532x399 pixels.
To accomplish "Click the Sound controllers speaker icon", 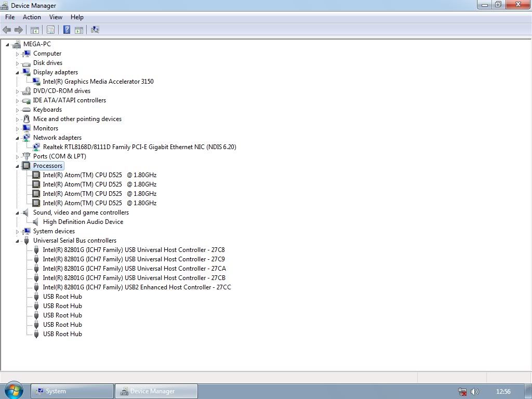I will 25,212.
